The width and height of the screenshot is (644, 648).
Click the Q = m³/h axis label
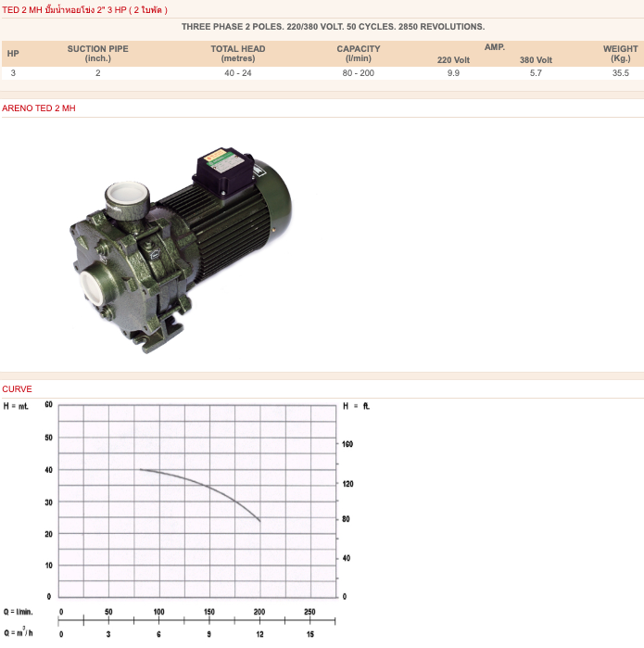19,633
